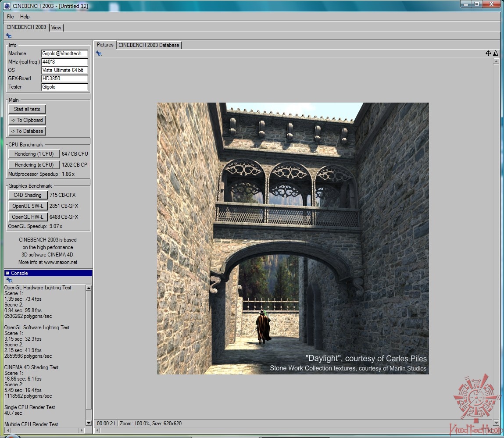Click the Start all tests button
This screenshot has height=438, width=504.
coord(27,109)
